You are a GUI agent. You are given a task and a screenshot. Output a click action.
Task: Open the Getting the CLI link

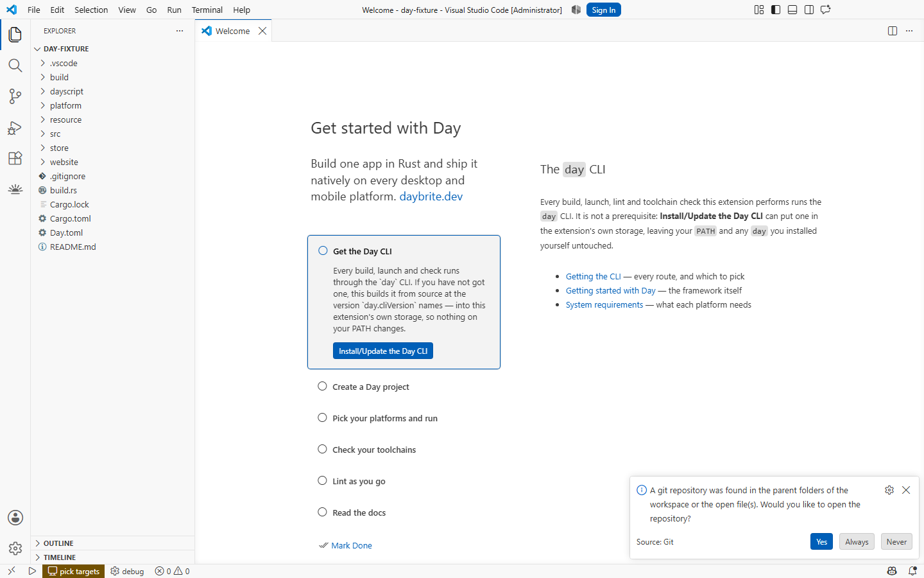pos(594,276)
